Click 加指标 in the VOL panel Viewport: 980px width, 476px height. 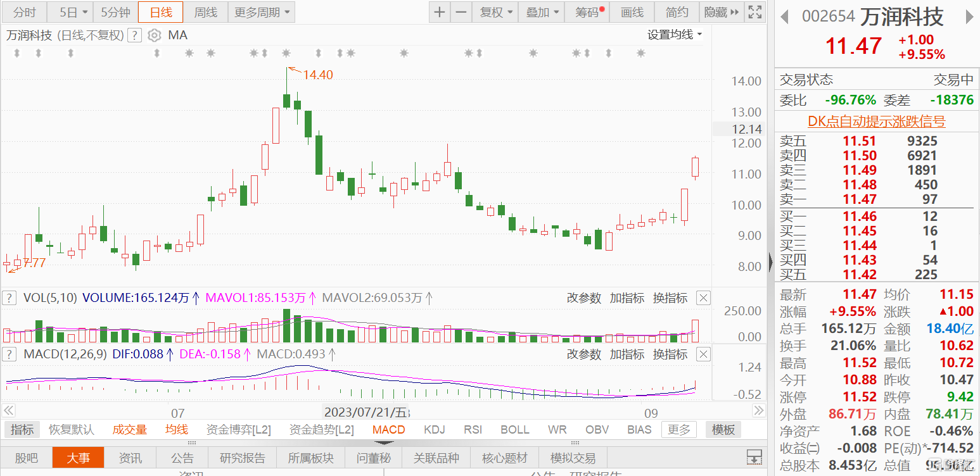[x=627, y=297]
